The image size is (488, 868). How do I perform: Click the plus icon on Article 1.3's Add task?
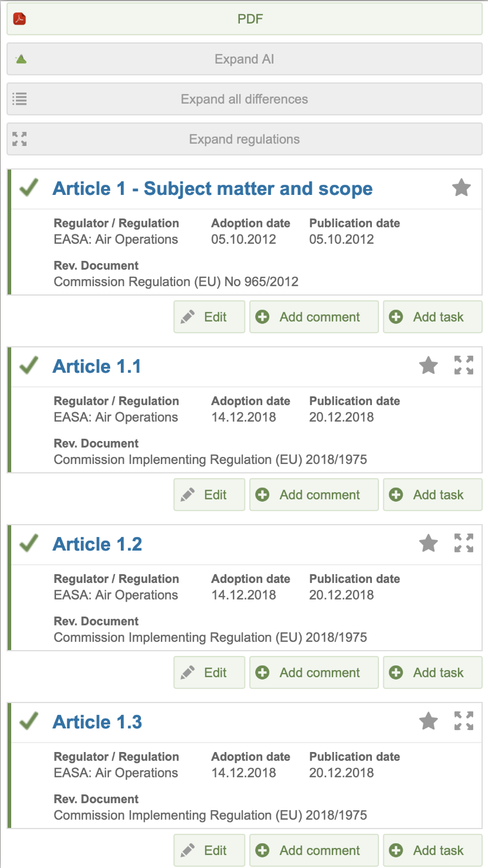(396, 850)
